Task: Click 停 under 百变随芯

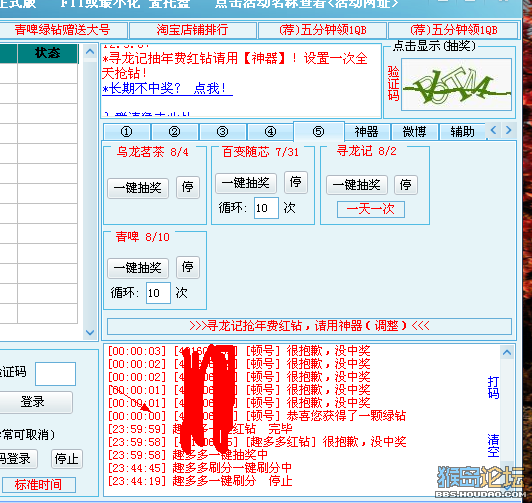Action: pos(296,182)
